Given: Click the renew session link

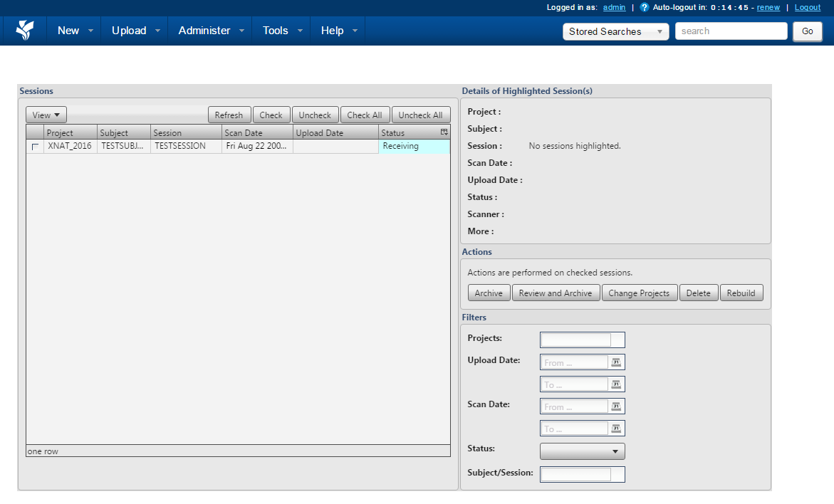Looking at the screenshot, I should pyautogui.click(x=768, y=8).
